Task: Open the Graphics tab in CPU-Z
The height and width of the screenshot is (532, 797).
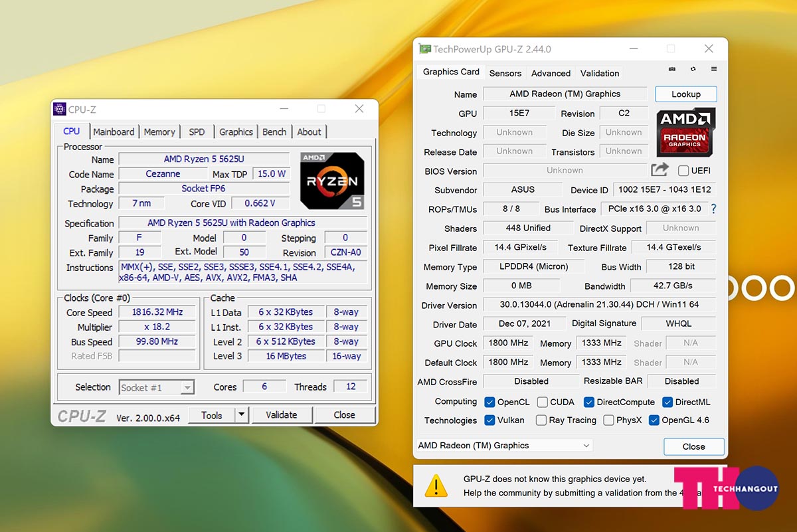Action: 236,132
